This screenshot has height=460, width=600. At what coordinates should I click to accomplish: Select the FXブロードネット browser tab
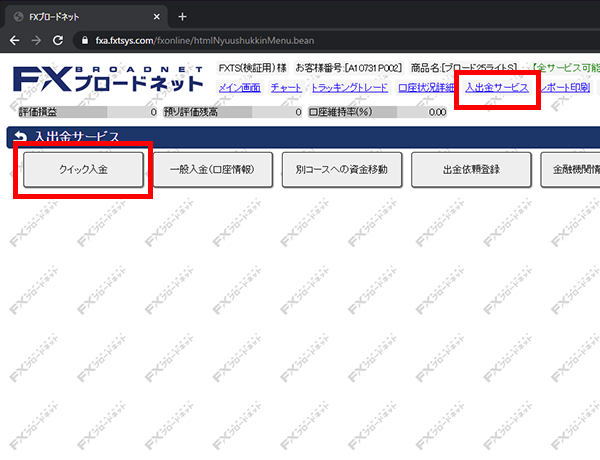click(86, 17)
